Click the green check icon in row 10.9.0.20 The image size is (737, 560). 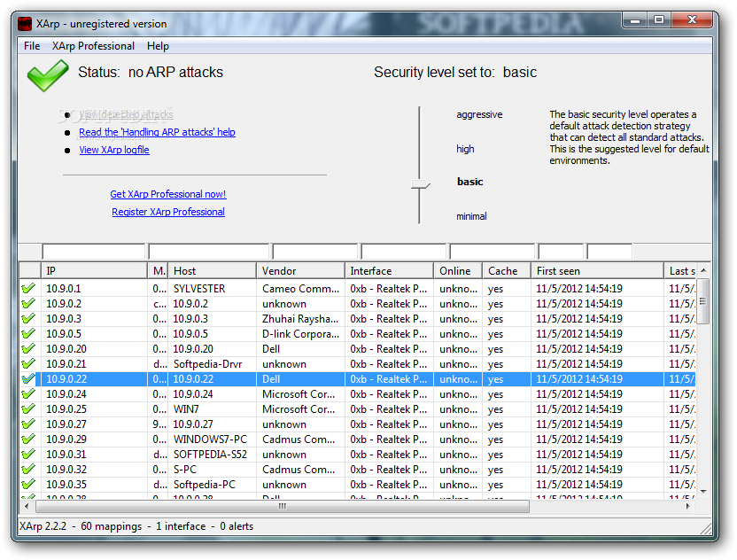click(x=28, y=348)
